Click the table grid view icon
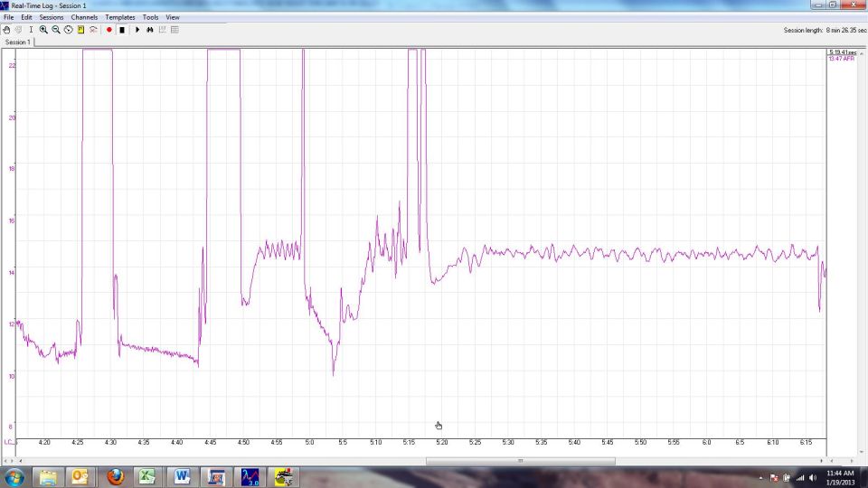The image size is (868, 488). tap(175, 30)
